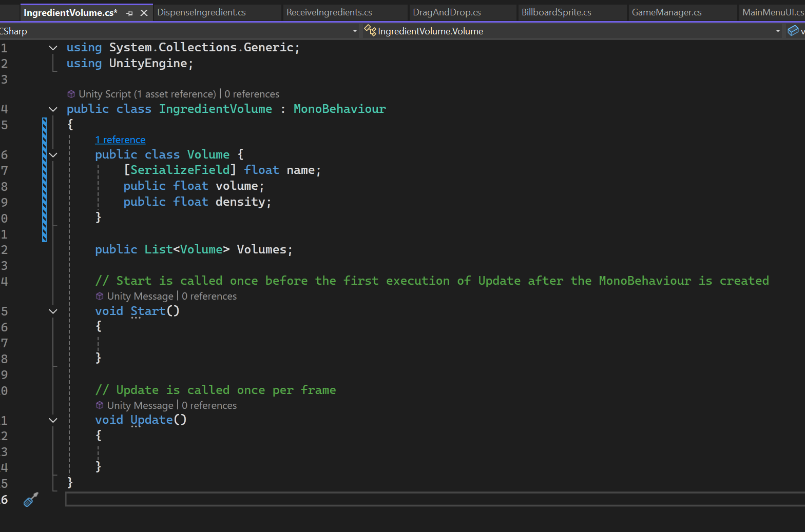Switch to the GameManager.cs tab
805x532 pixels.
pyautogui.click(x=666, y=12)
